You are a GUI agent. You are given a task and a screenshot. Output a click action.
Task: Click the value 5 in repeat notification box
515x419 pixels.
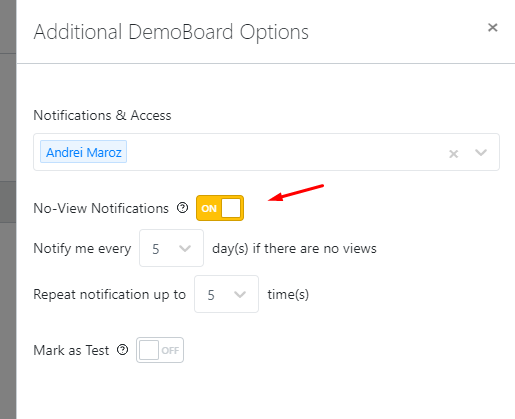coord(211,295)
